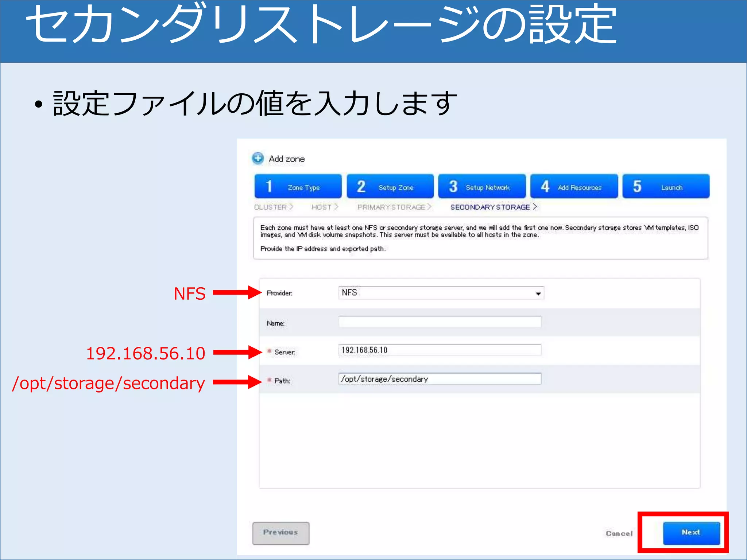This screenshot has width=747, height=560.
Task: Click the Previous button
Action: pyautogui.click(x=281, y=533)
